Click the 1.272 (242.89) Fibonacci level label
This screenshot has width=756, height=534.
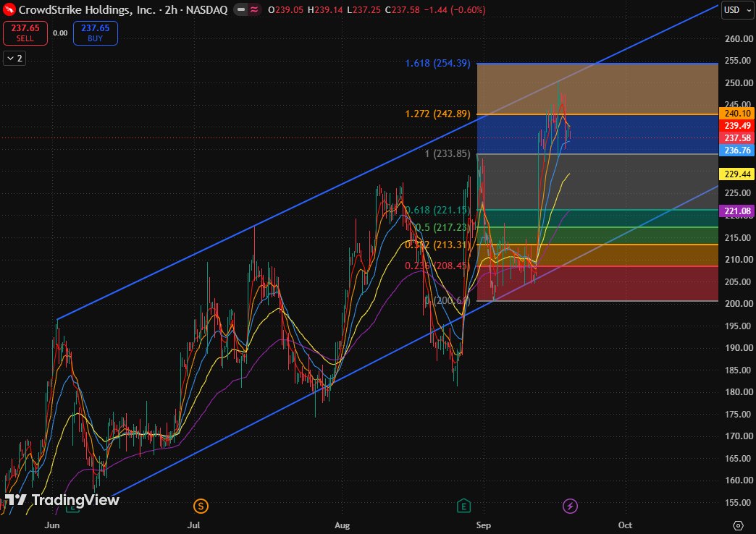pos(438,114)
